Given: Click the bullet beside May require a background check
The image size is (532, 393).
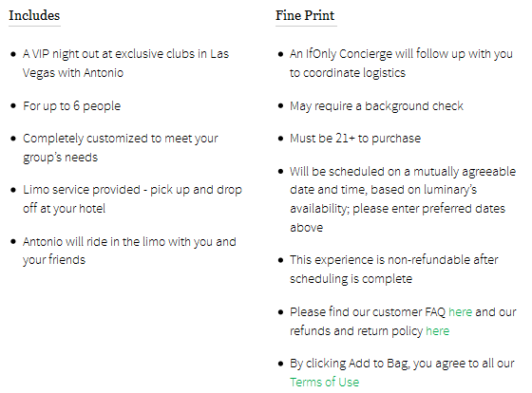Looking at the screenshot, I should [280, 106].
